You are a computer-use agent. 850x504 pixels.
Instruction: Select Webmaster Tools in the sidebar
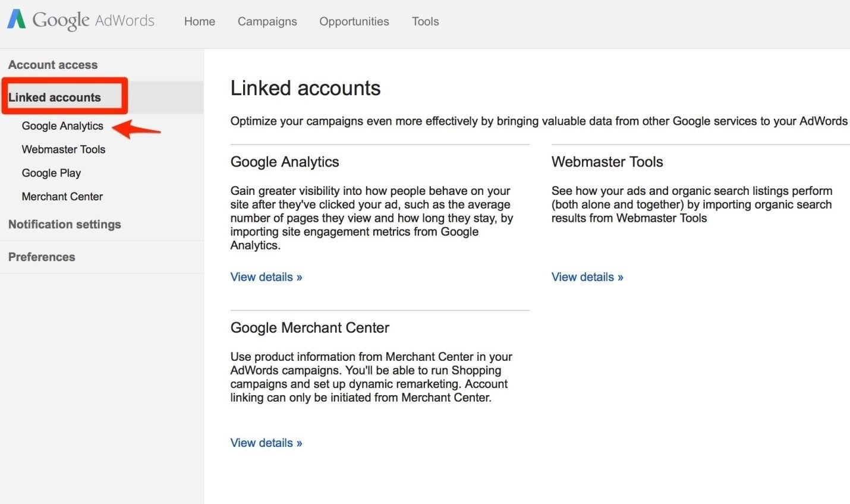coord(64,149)
